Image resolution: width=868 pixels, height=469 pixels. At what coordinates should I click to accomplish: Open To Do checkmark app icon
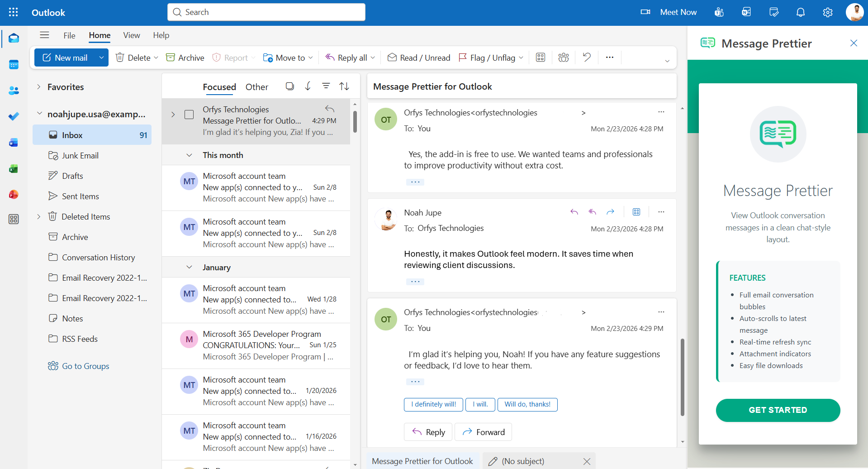[14, 116]
